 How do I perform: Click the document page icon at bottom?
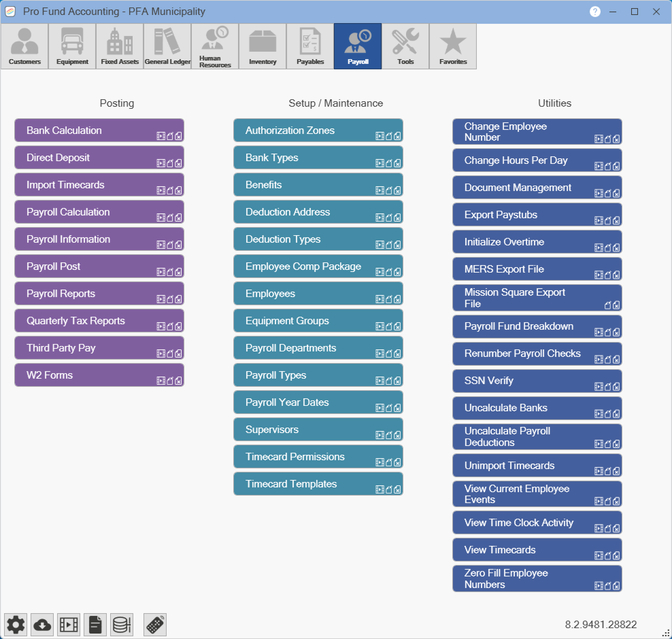click(95, 625)
